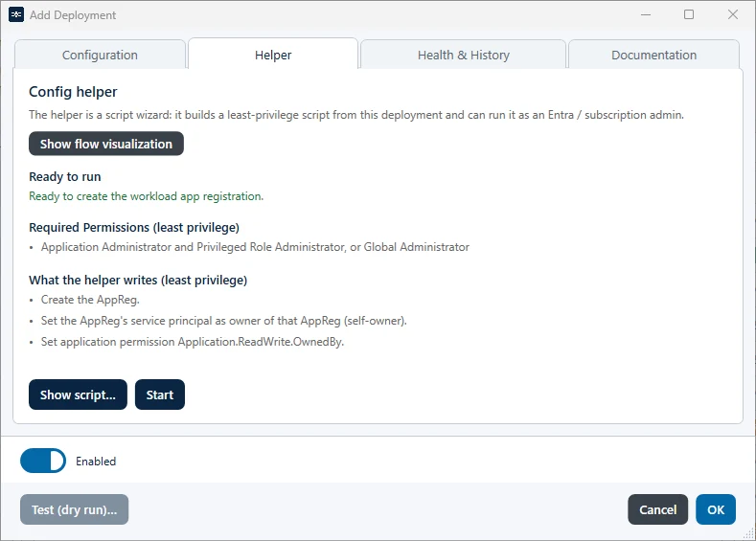Minimize the Add Deployment window
The height and width of the screenshot is (541, 756).
pyautogui.click(x=646, y=15)
